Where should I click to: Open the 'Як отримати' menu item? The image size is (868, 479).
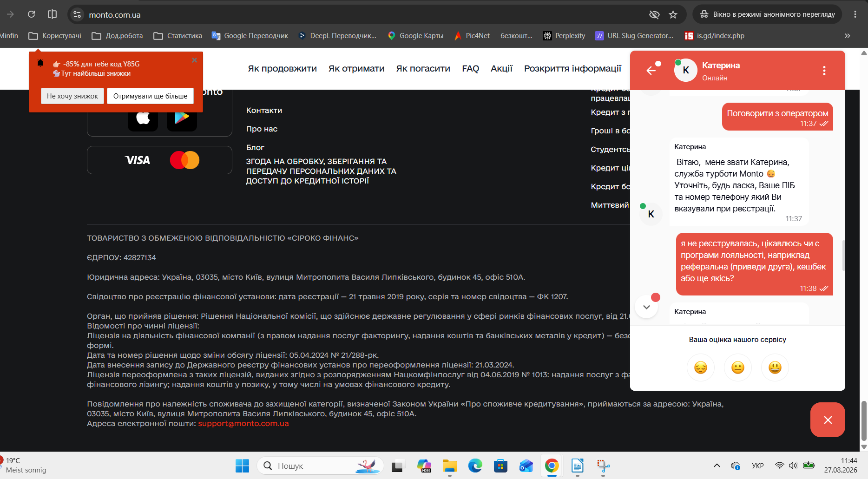(356, 69)
